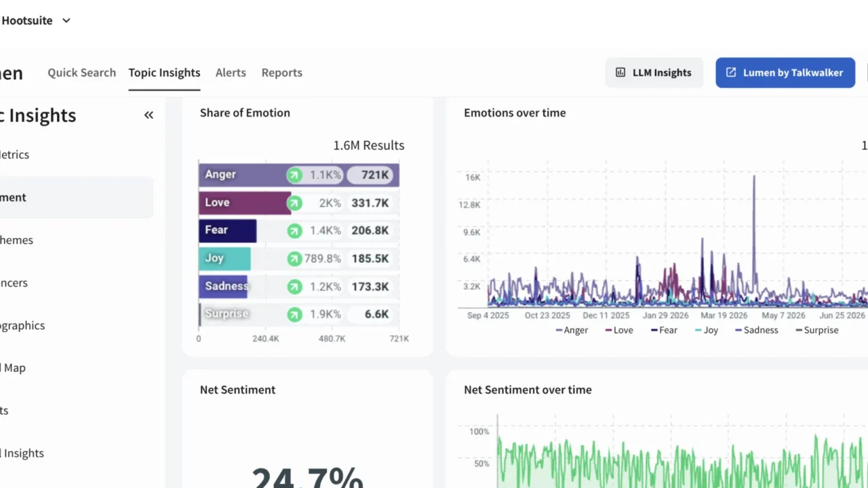Open LLM Insights
This screenshot has width=868, height=488.
[654, 73]
